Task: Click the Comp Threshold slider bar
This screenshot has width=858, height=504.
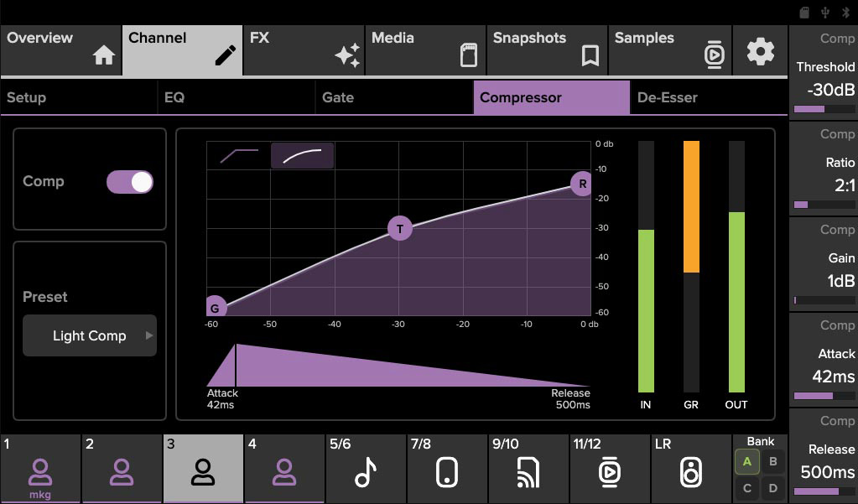Action: 824,109
